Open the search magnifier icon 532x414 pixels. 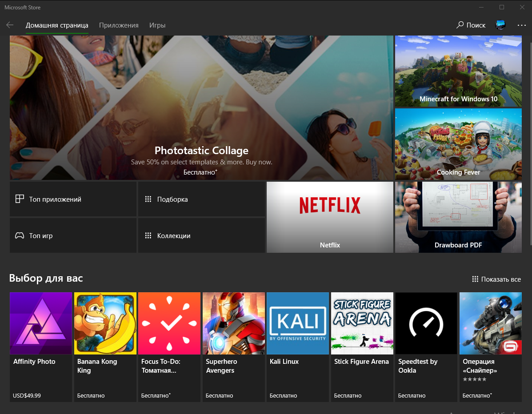[460, 25]
